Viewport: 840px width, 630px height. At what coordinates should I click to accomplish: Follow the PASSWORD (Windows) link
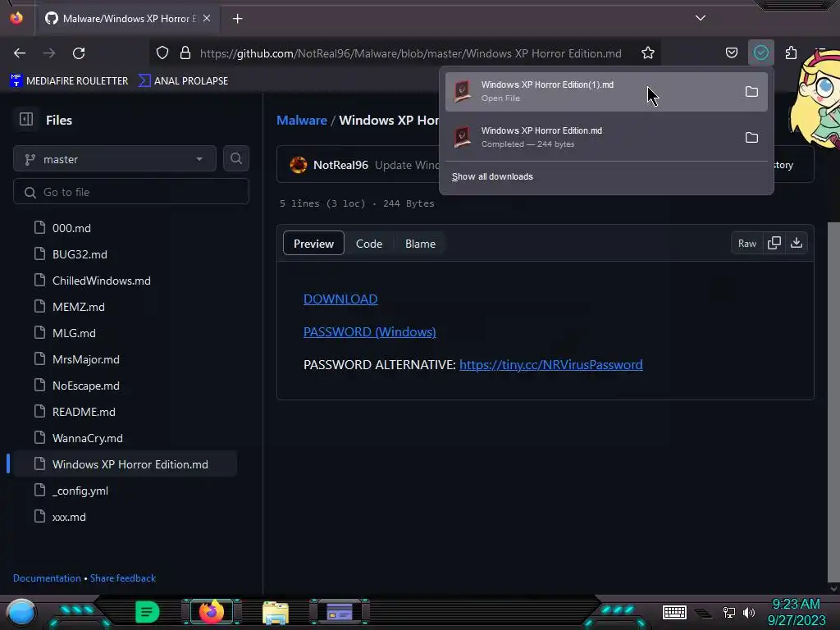click(x=370, y=332)
